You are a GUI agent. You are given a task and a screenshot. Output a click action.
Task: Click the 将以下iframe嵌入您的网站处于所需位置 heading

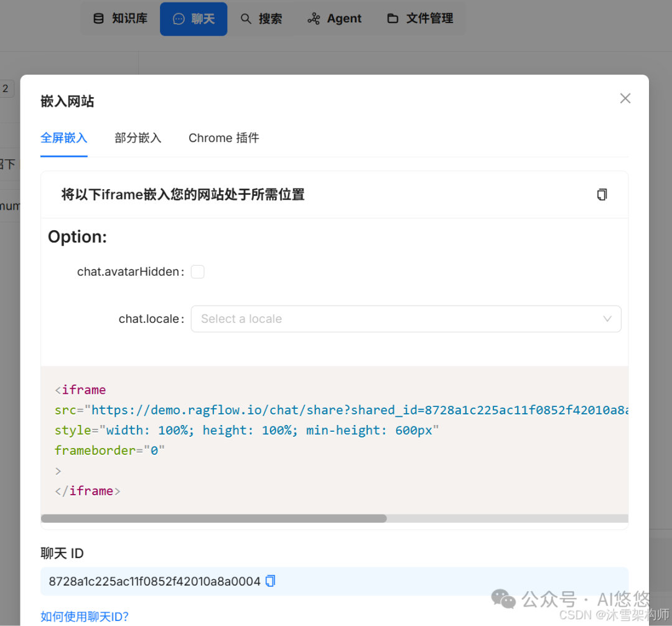pos(182,195)
